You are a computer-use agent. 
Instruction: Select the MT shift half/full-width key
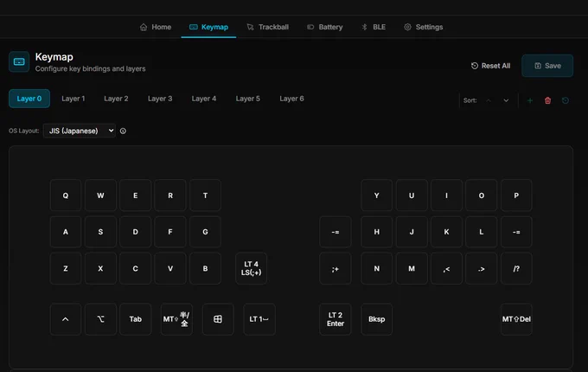coord(176,319)
